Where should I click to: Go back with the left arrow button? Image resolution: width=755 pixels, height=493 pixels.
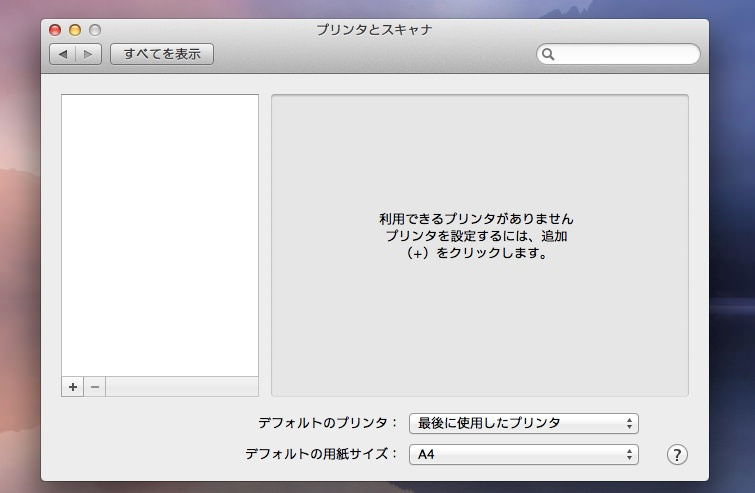coord(63,54)
